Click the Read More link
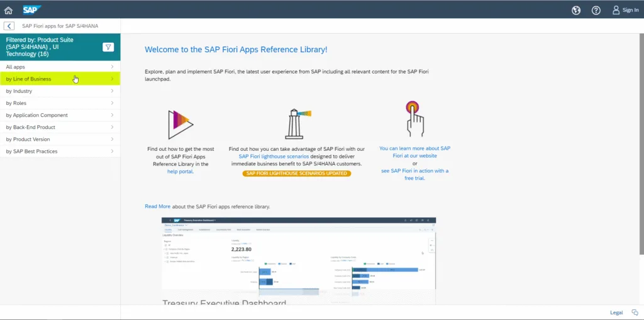 click(x=157, y=206)
